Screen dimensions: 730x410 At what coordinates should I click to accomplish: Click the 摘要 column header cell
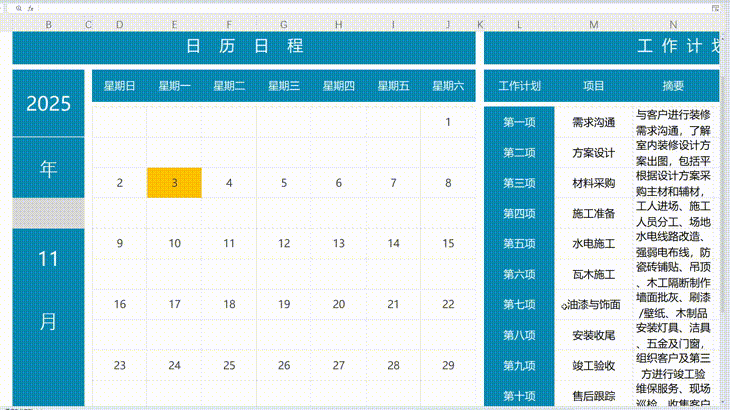[673, 86]
